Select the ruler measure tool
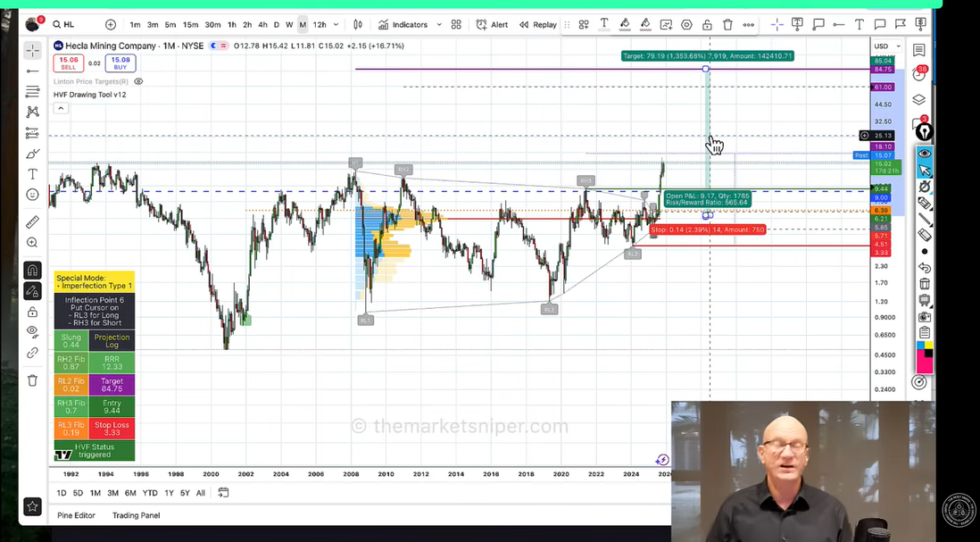 coord(32,222)
